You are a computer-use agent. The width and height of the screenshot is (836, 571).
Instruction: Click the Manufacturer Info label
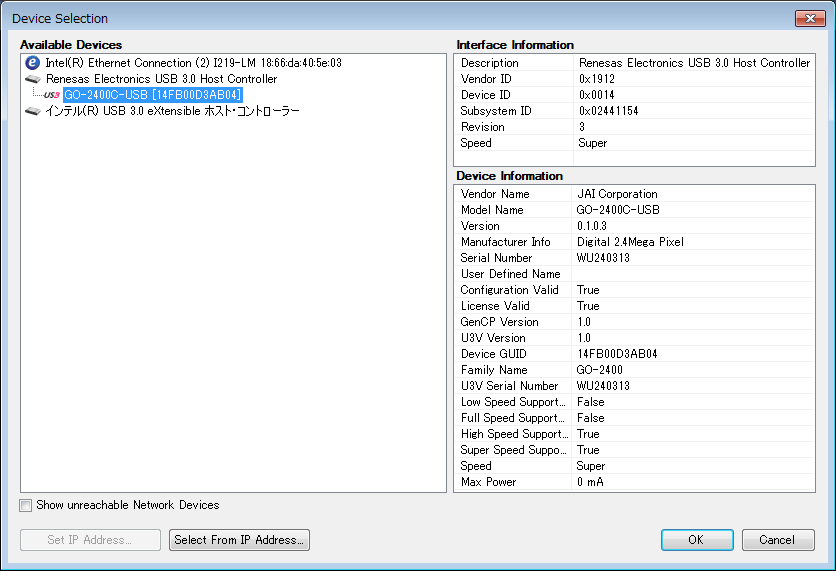point(505,242)
